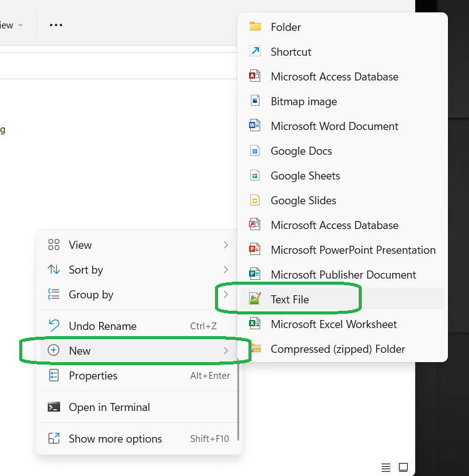Click the View grid icon
The width and height of the screenshot is (469, 476).
coord(54,244)
